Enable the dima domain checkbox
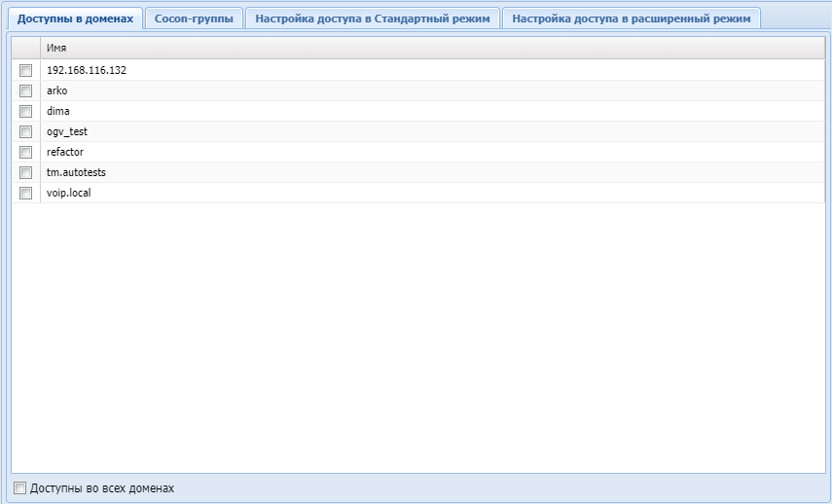Image resolution: width=832 pixels, height=504 pixels. tap(25, 111)
